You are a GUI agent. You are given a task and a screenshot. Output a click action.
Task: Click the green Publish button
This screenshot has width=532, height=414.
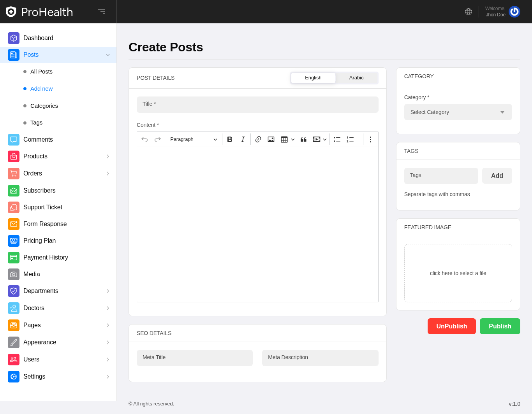500,326
